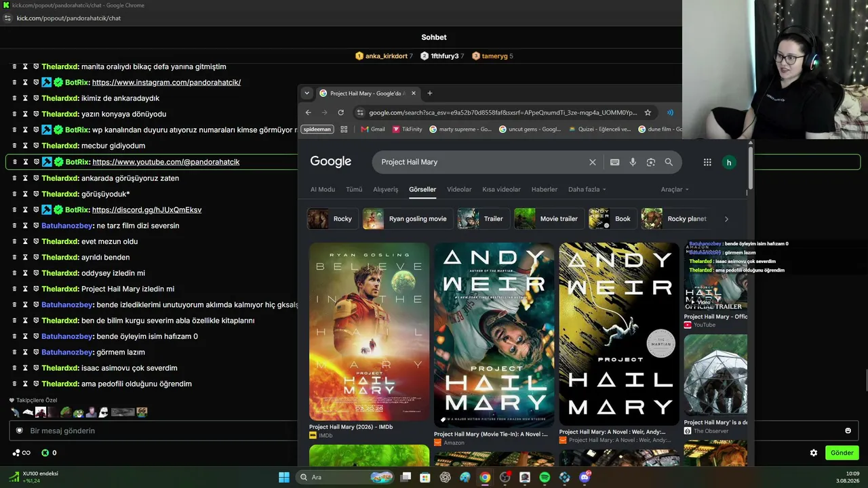The height and width of the screenshot is (488, 868).
Task: Open BotRix's Instagram link
Action: coord(166,83)
